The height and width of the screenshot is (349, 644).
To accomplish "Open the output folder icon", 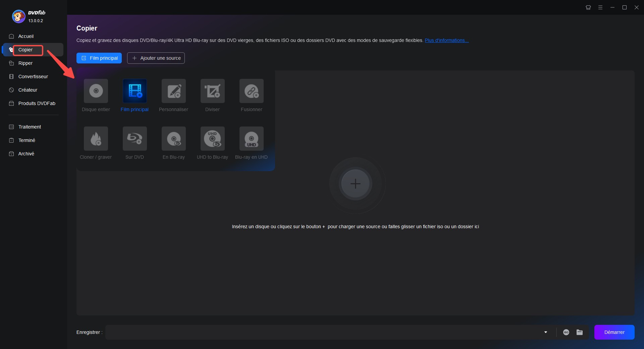I will point(580,332).
